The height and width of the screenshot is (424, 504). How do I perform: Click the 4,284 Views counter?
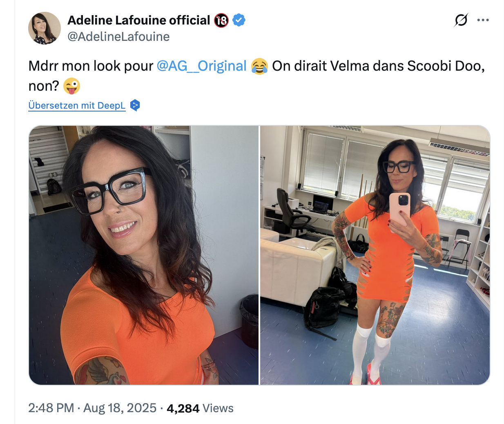(x=200, y=408)
